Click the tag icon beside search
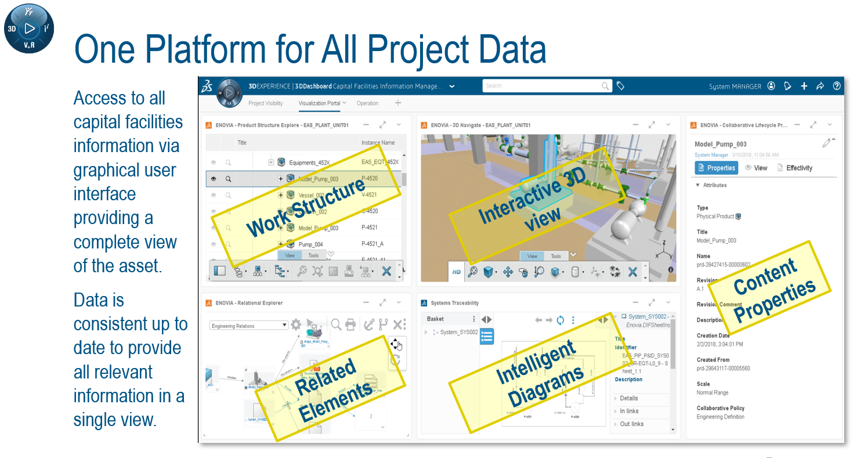 (x=620, y=86)
